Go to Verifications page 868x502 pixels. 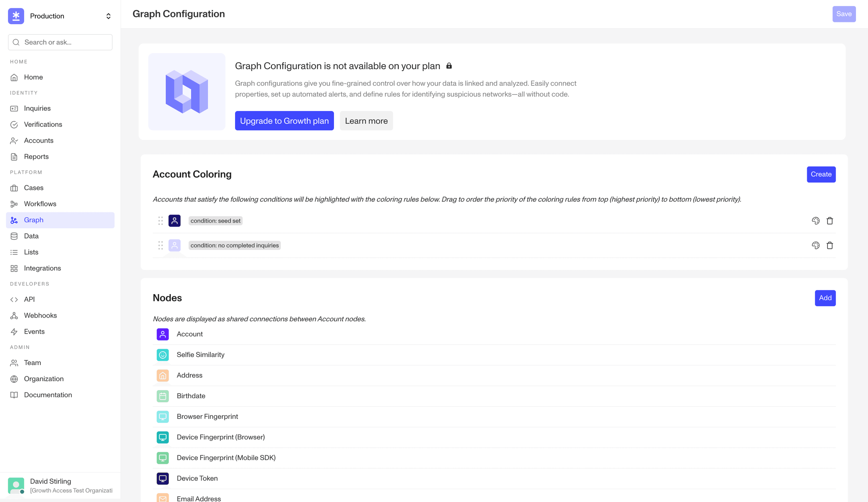pyautogui.click(x=60, y=124)
